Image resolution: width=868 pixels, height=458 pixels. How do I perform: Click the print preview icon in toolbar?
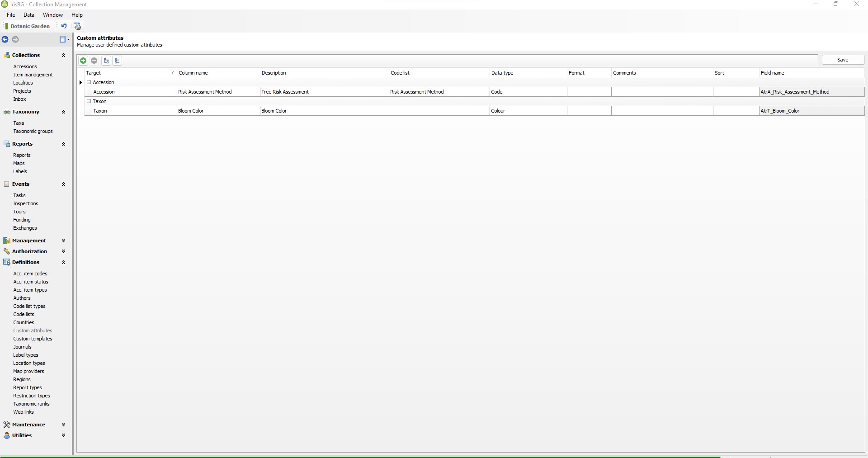(77, 26)
